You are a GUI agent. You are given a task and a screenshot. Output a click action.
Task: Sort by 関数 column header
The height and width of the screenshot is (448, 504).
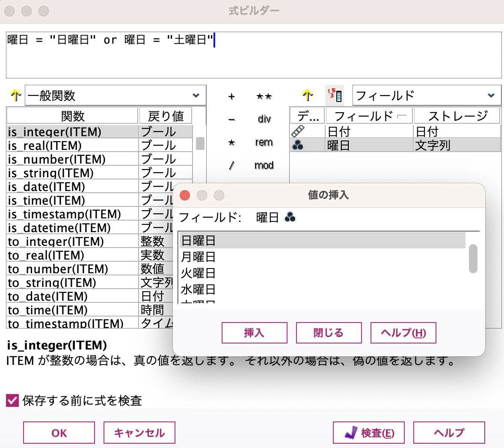coord(73,116)
